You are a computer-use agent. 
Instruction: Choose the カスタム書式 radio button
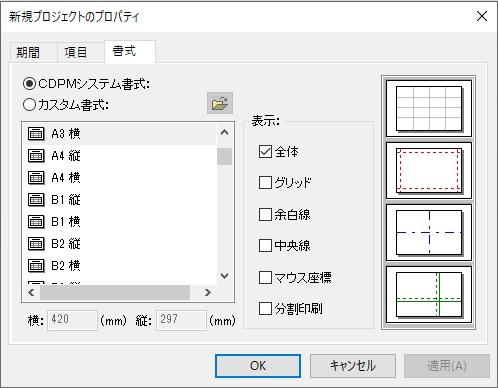[29, 105]
